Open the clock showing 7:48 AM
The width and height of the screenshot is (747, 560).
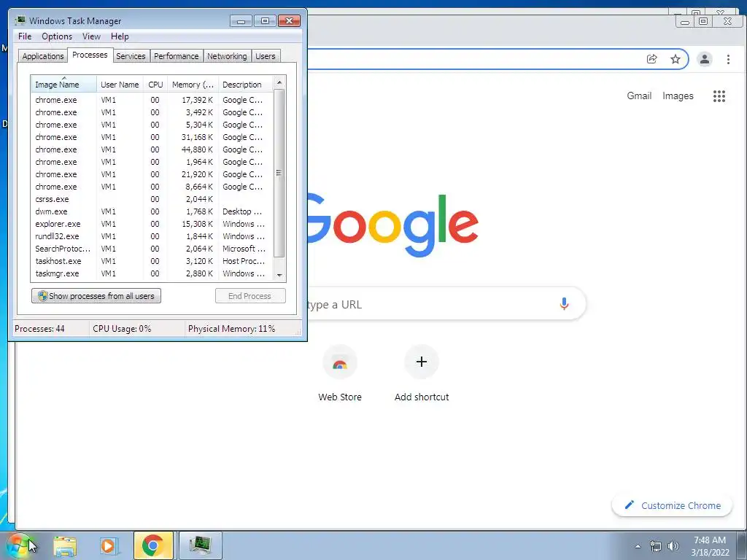(710, 546)
